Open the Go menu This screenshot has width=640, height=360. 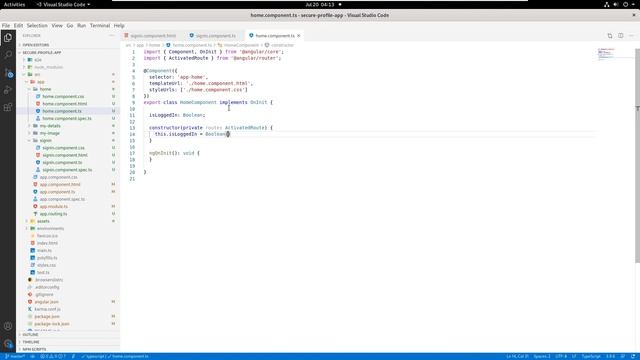70,25
